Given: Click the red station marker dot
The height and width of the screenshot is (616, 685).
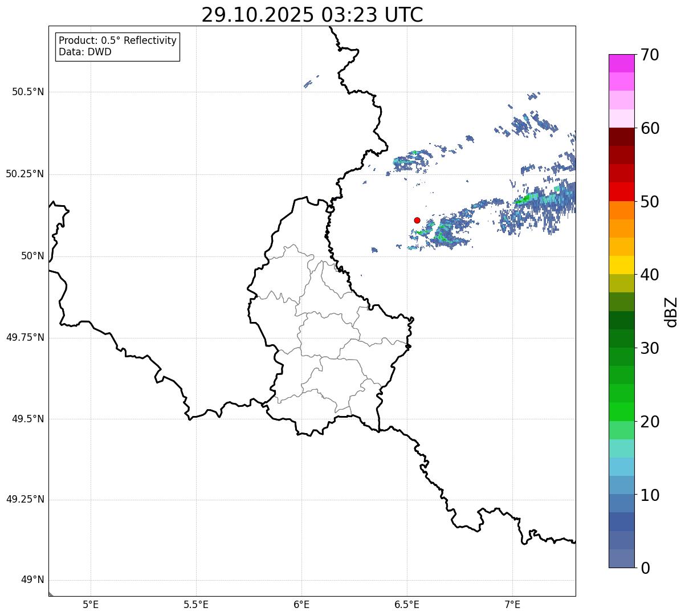Looking at the screenshot, I should tap(417, 220).
